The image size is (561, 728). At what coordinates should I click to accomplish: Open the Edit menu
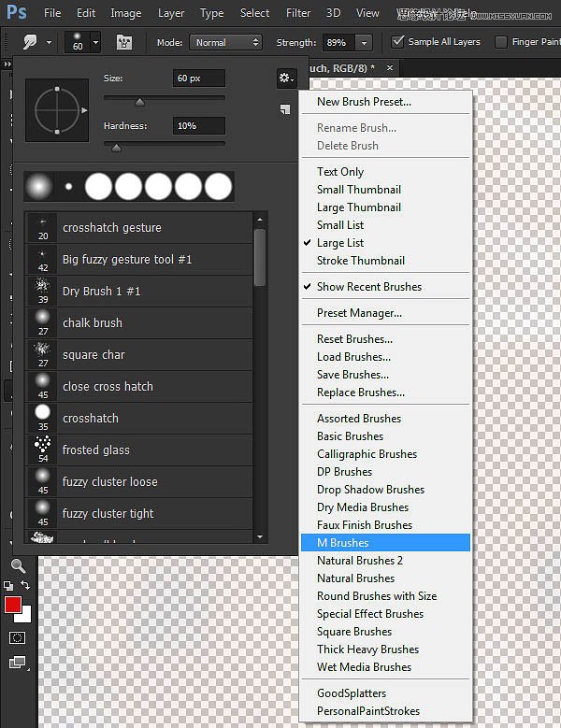point(86,13)
